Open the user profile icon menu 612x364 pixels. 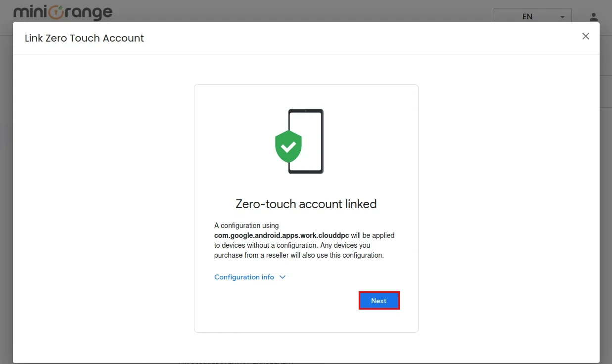pyautogui.click(x=594, y=17)
